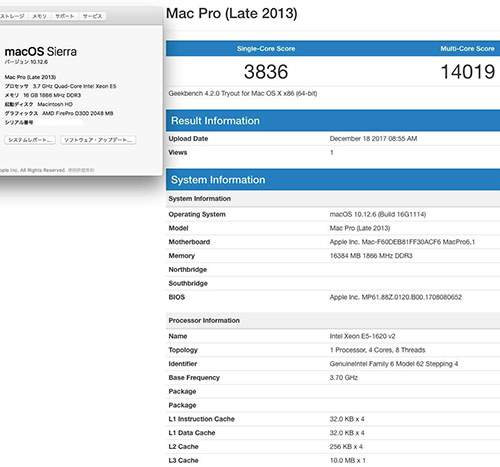The width and height of the screenshot is (500, 467).
Task: Click the Northbridge label
Action: (x=188, y=270)
